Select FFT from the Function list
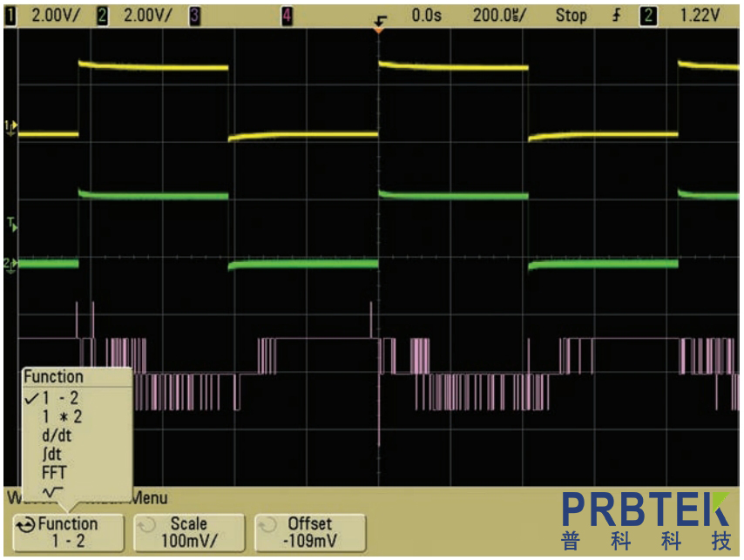744x560 pixels. [54, 473]
